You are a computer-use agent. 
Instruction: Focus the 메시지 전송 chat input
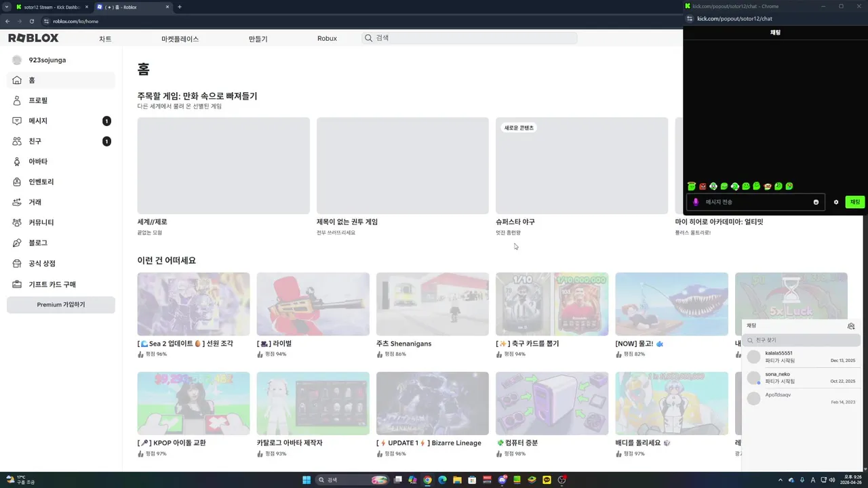coord(755,202)
